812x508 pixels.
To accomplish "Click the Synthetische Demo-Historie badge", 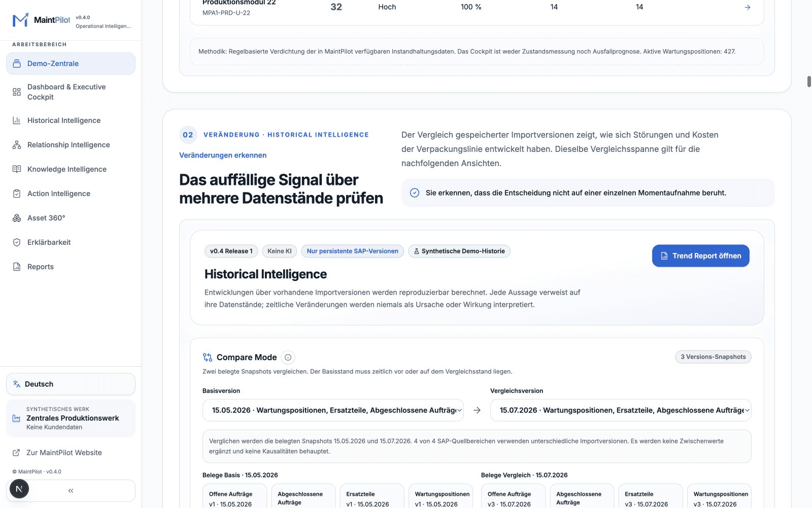I will (459, 251).
